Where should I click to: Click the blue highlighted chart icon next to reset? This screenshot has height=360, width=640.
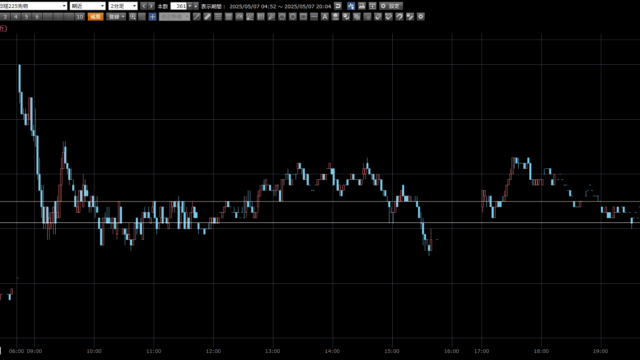(351, 6)
